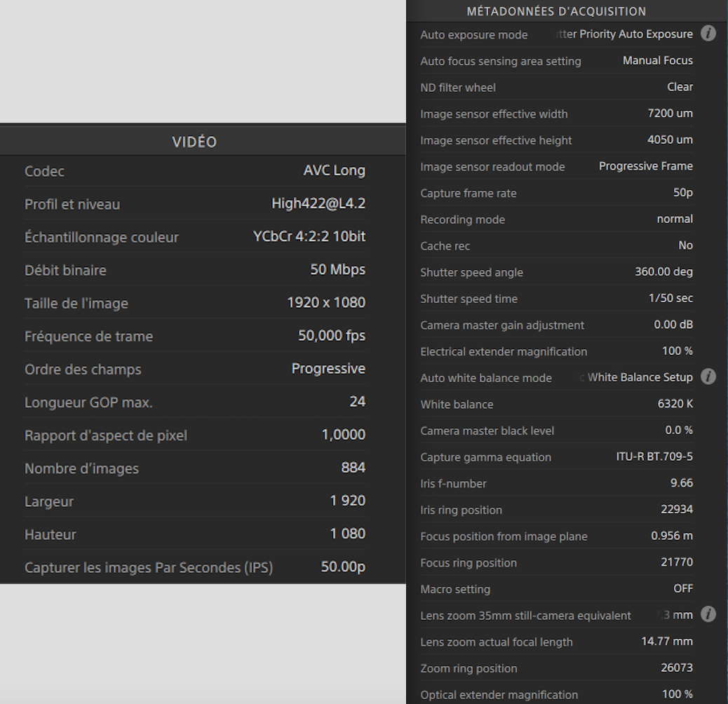The width and height of the screenshot is (728, 704).
Task: Click the Profil et niveau value High422@L4.2
Action: point(318,204)
